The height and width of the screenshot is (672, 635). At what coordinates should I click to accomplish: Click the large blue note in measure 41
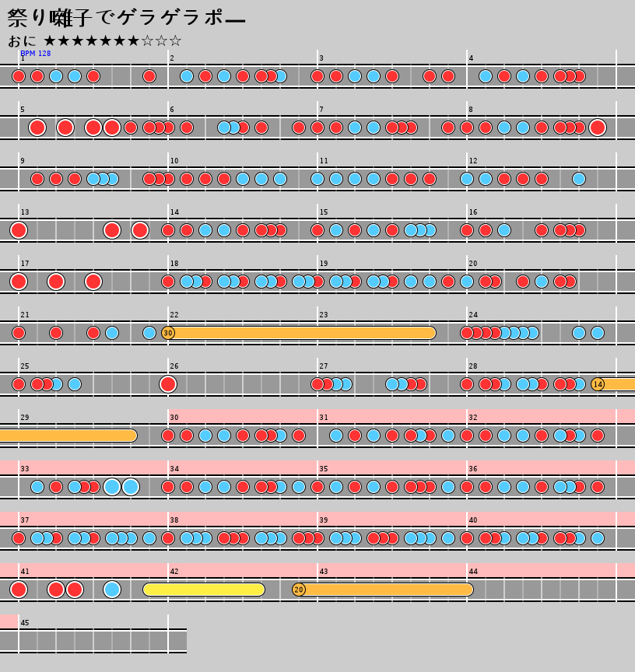pos(112,590)
